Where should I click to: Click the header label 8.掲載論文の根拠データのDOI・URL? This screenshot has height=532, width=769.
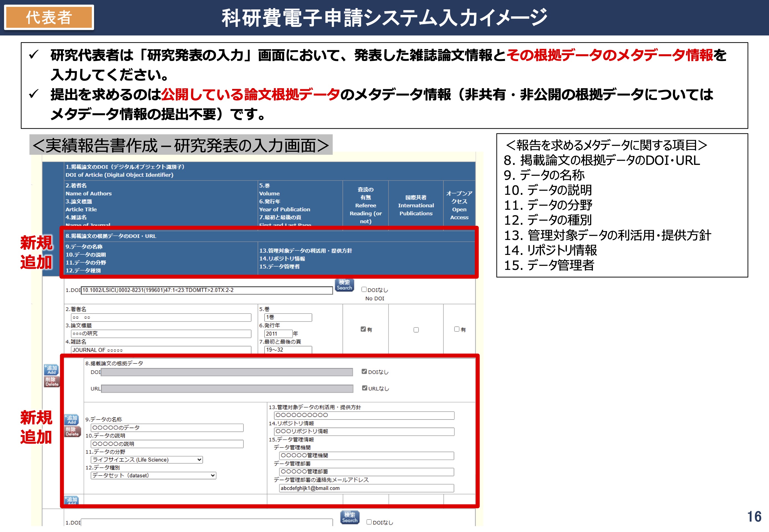111,236
